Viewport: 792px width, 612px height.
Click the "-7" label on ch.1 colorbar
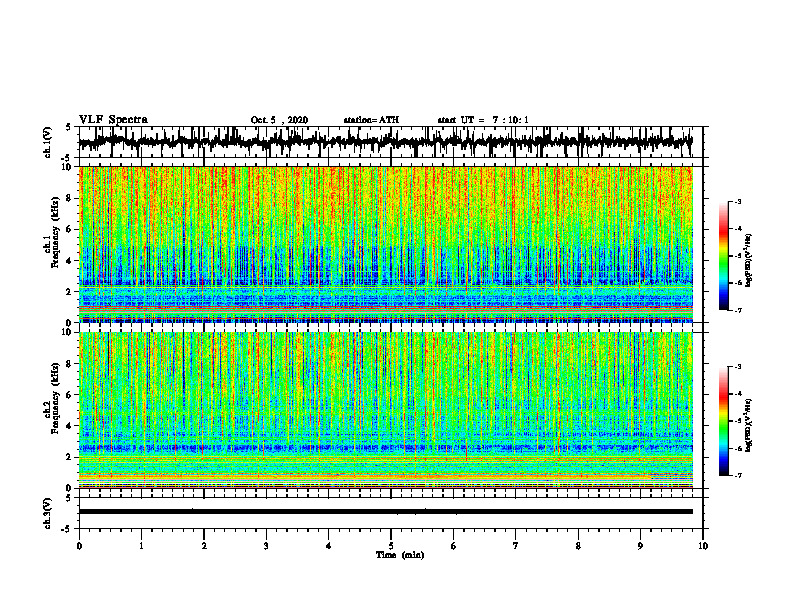pyautogui.click(x=738, y=311)
